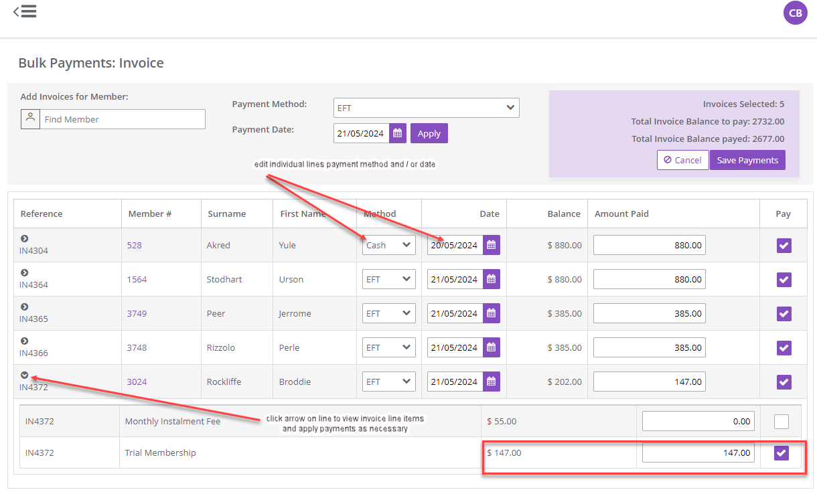Screen dimensions: 817x504
Task: Enable payment for the Monthly Instalment Fee line
Action: click(x=781, y=420)
